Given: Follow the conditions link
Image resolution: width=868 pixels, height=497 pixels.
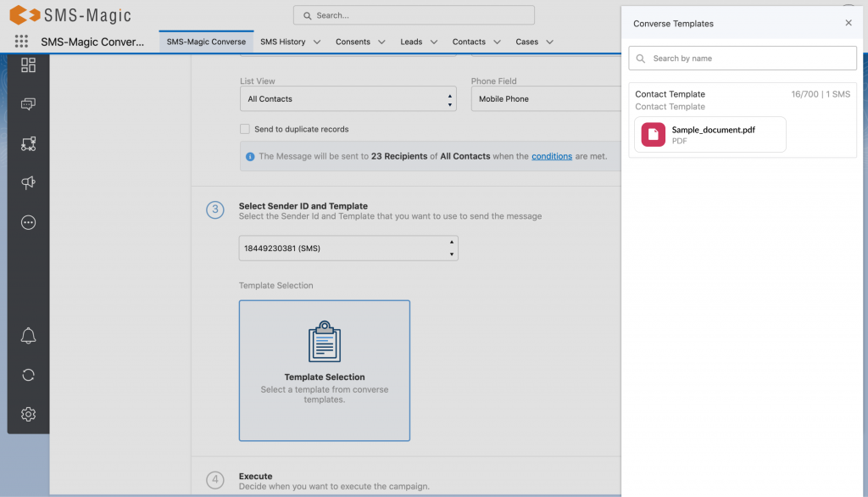Looking at the screenshot, I should pos(552,156).
